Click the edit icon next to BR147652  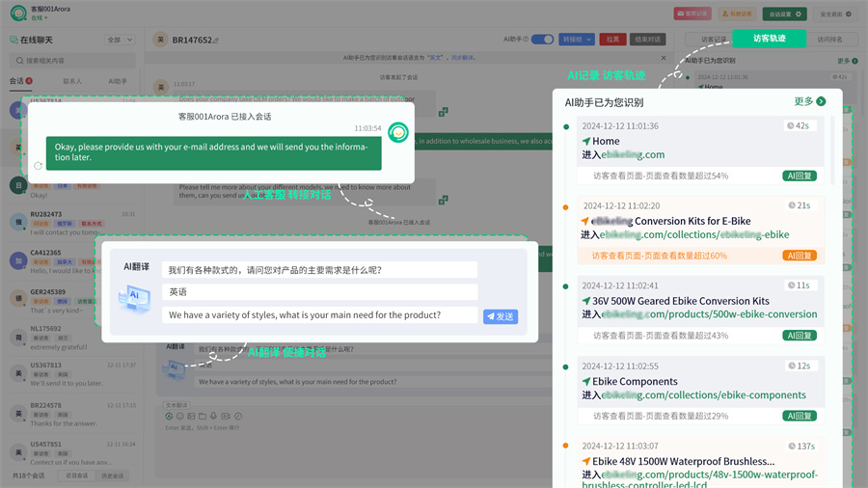(x=216, y=41)
